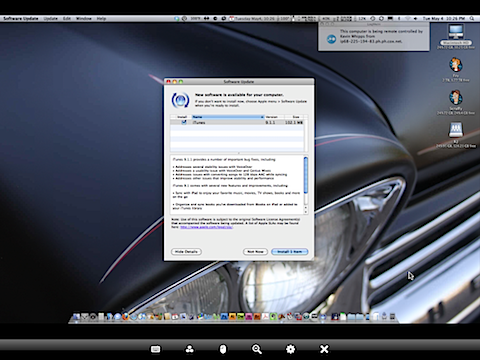The image size is (480, 360).
Task: Click Spotlight search icon in menu bar
Action: pyautogui.click(x=472, y=18)
